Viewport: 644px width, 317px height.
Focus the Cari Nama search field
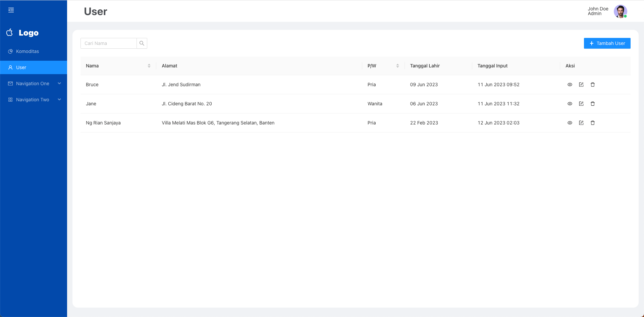point(108,43)
